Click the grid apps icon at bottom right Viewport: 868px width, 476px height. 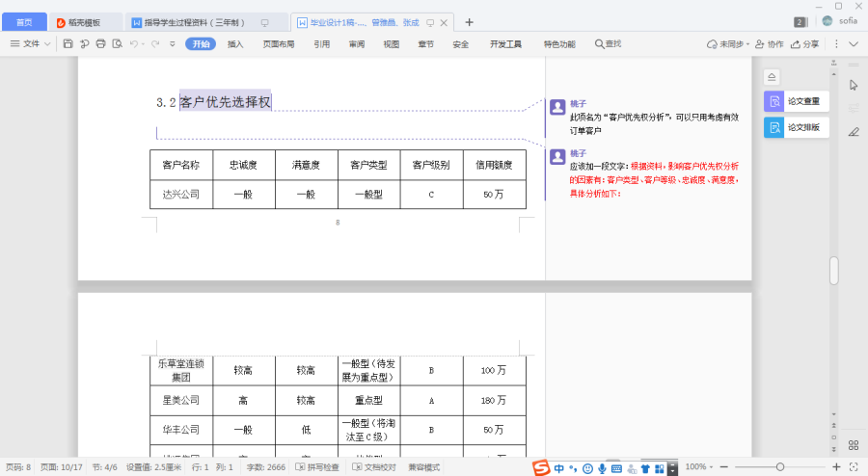(854, 445)
